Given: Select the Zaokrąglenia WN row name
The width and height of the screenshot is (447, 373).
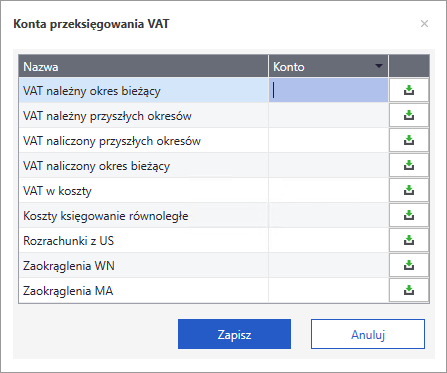Looking at the screenshot, I should click(69, 266).
